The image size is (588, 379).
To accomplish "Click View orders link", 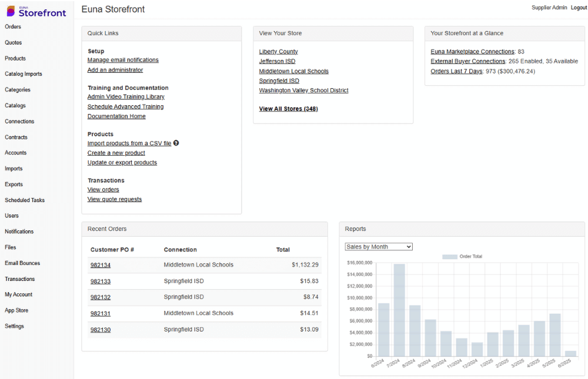I will pos(103,190).
